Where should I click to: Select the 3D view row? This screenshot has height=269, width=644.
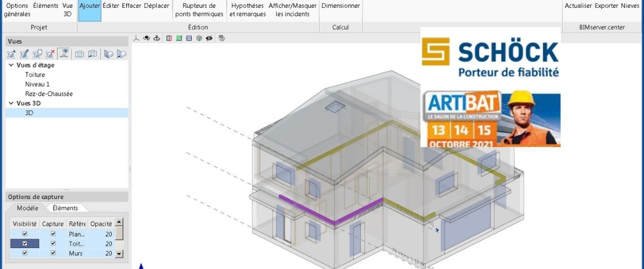pos(67,112)
